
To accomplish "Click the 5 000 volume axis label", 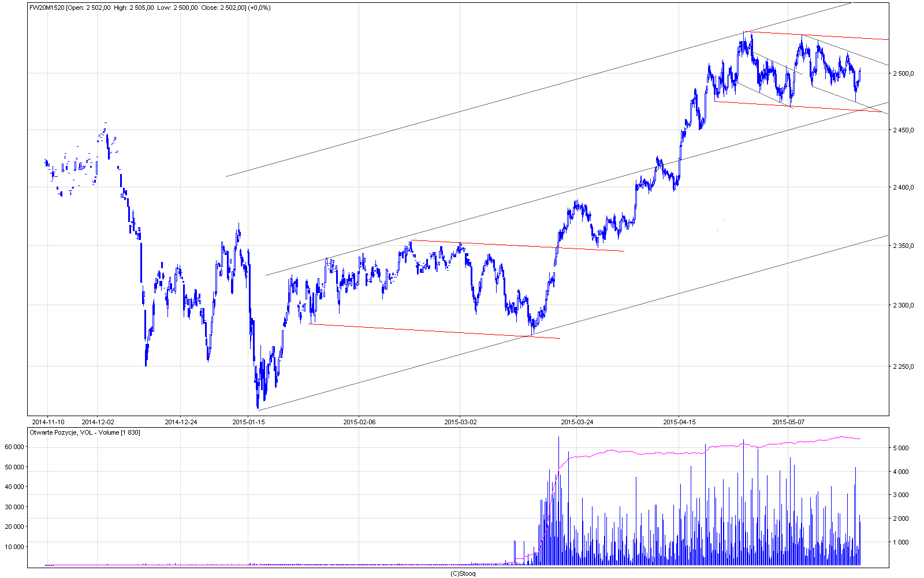I will pyautogui.click(x=901, y=448).
